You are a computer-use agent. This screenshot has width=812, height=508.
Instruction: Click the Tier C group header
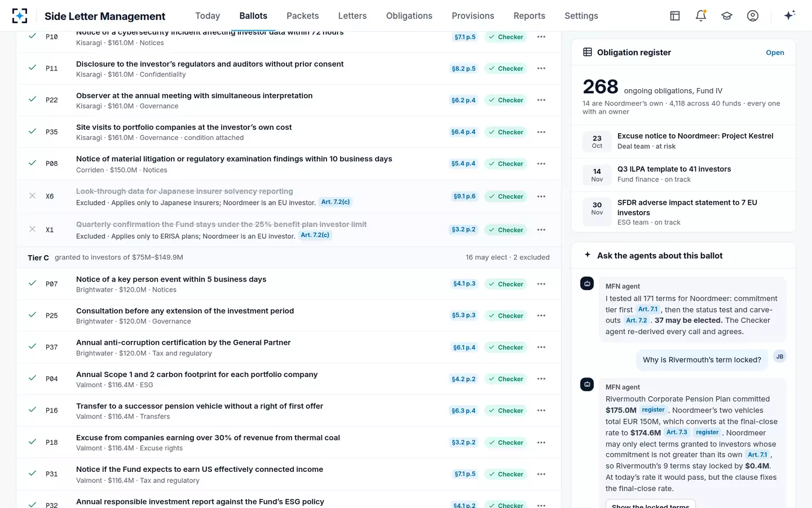288,257
